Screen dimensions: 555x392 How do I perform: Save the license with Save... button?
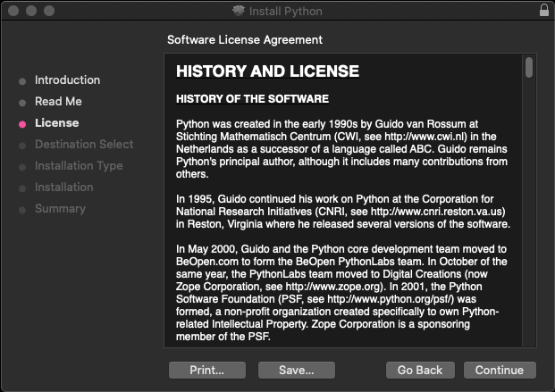(x=297, y=370)
